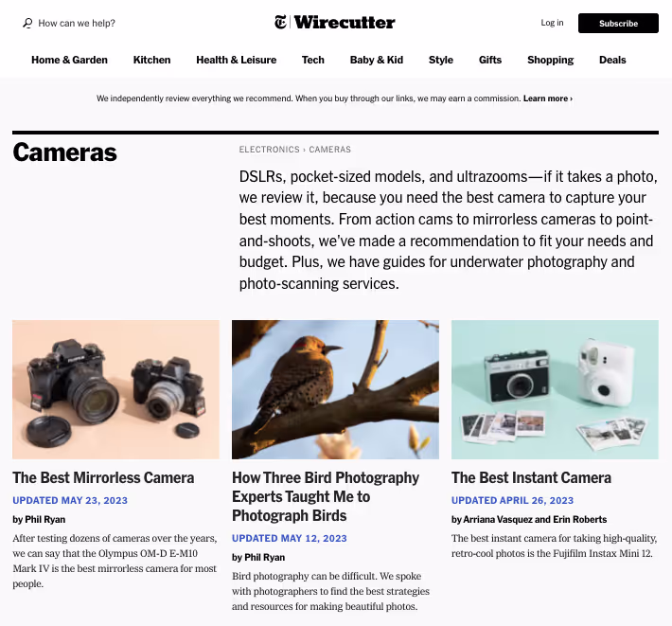
Task: Open The Best Instant Camera article title
Action: pyautogui.click(x=531, y=477)
